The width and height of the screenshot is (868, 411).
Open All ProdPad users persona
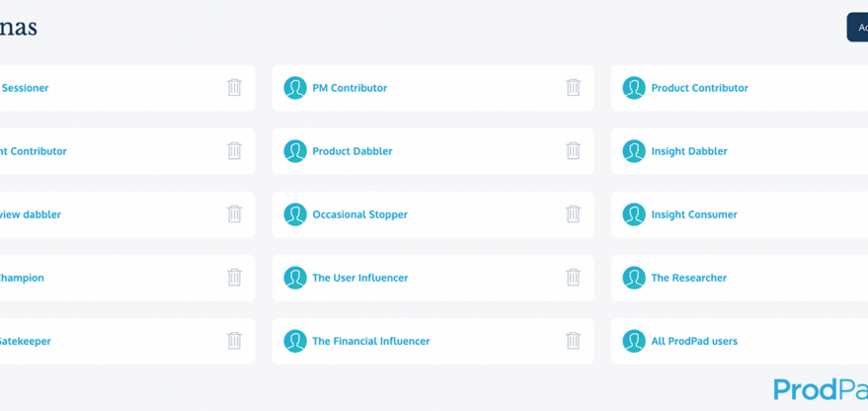click(x=694, y=341)
